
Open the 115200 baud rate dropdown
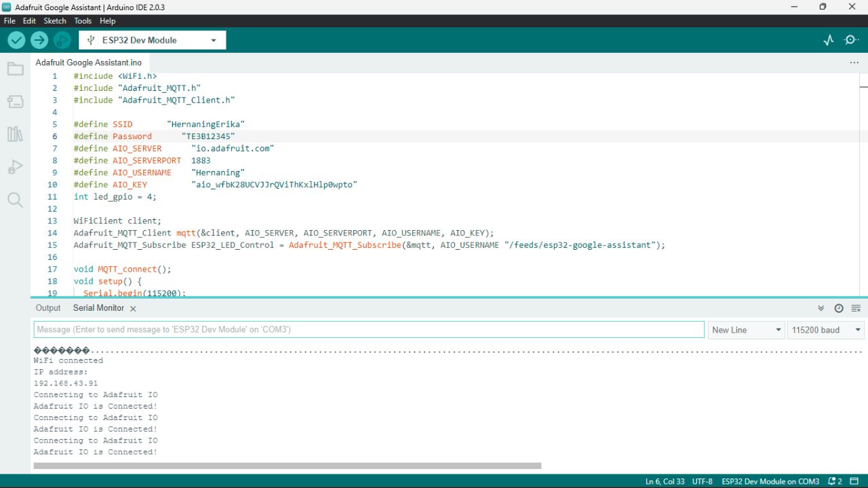826,330
